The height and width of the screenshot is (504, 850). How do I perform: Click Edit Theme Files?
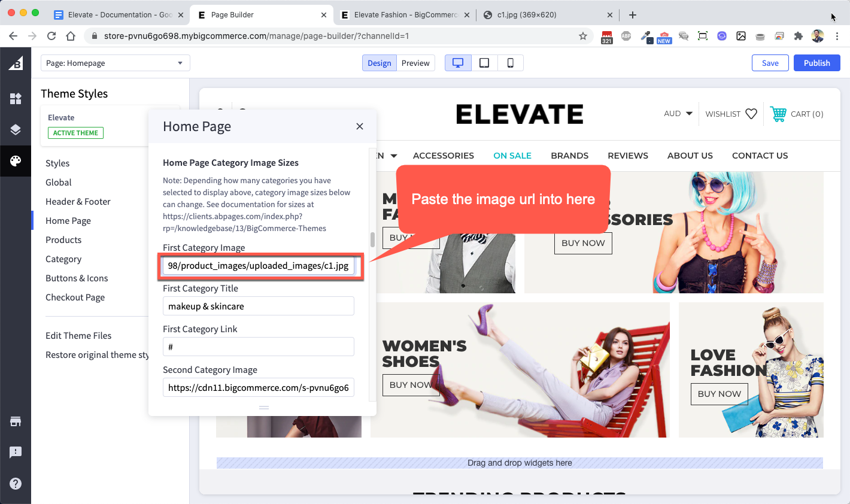pos(78,336)
